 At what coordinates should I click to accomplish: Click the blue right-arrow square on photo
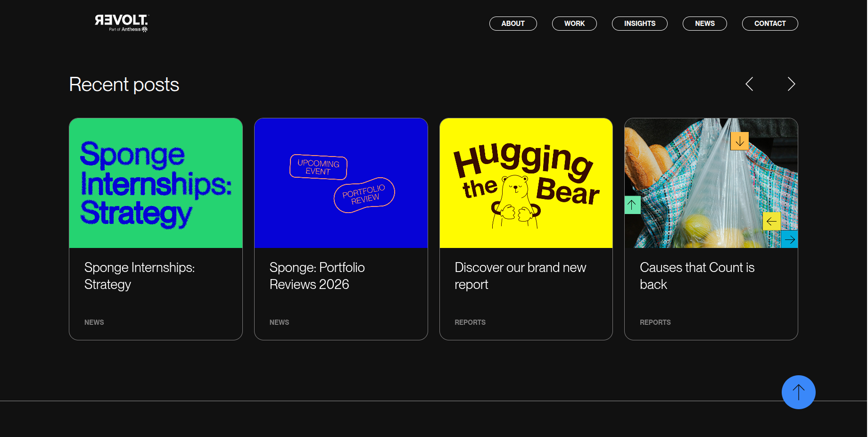(x=790, y=239)
